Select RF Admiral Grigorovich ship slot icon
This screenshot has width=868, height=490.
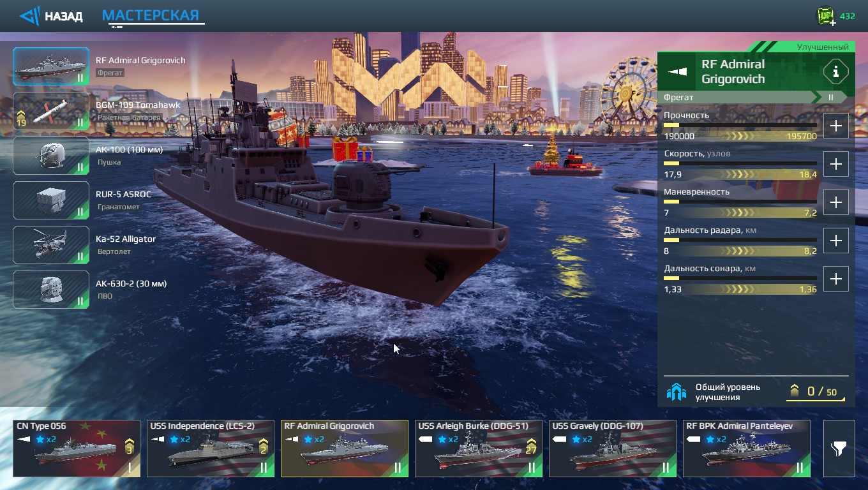pyautogui.click(x=51, y=66)
